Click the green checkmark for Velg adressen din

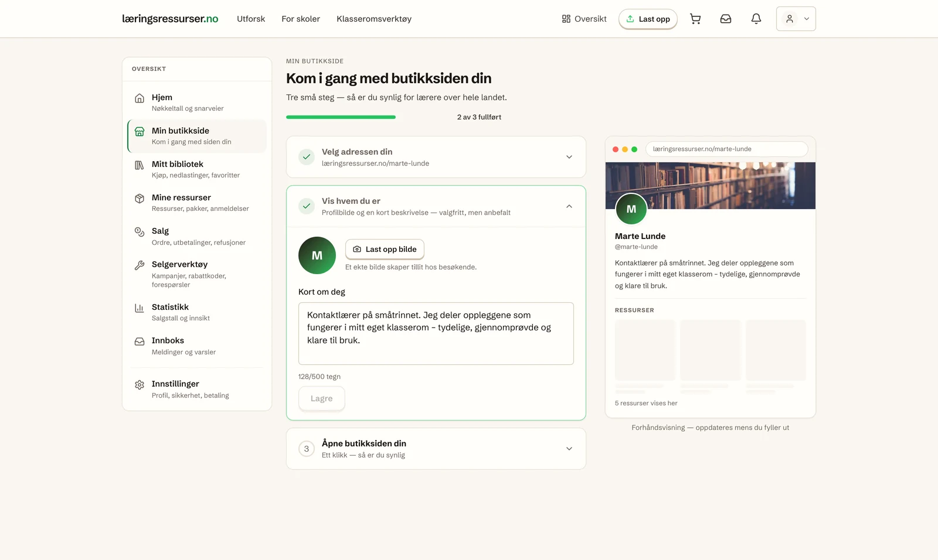(x=307, y=157)
